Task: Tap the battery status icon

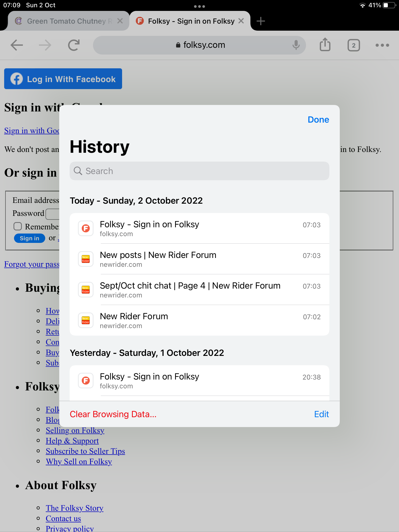Action: (x=390, y=5)
